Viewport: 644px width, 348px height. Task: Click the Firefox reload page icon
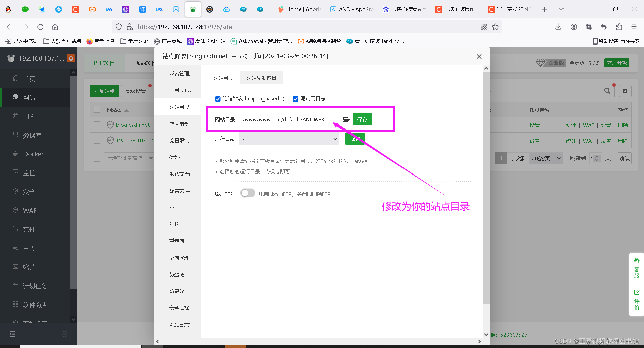pyautogui.click(x=40, y=27)
